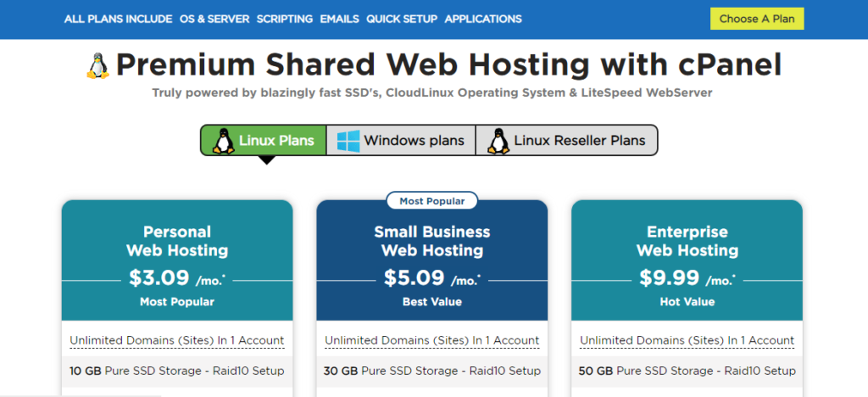This screenshot has width=868, height=397.
Task: Click the penguin icon in Linux Plans tab
Action: pos(224,141)
